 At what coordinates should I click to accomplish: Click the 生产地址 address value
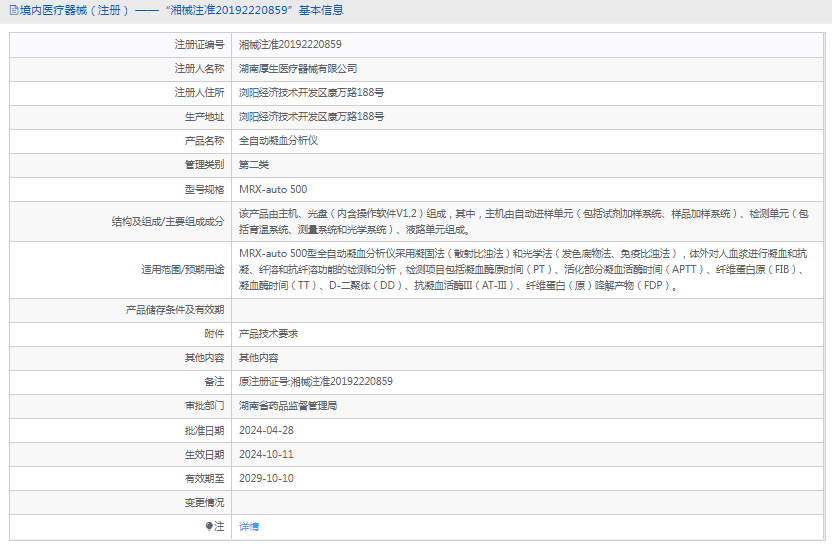311,117
